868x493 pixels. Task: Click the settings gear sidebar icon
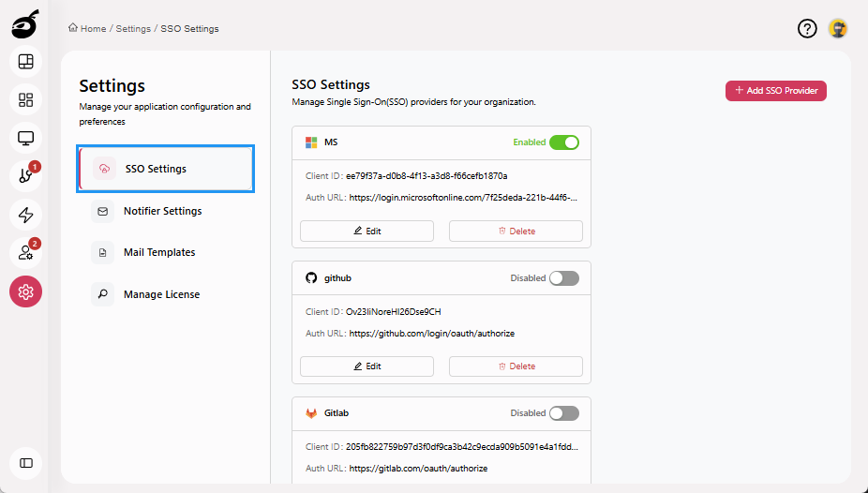25,291
